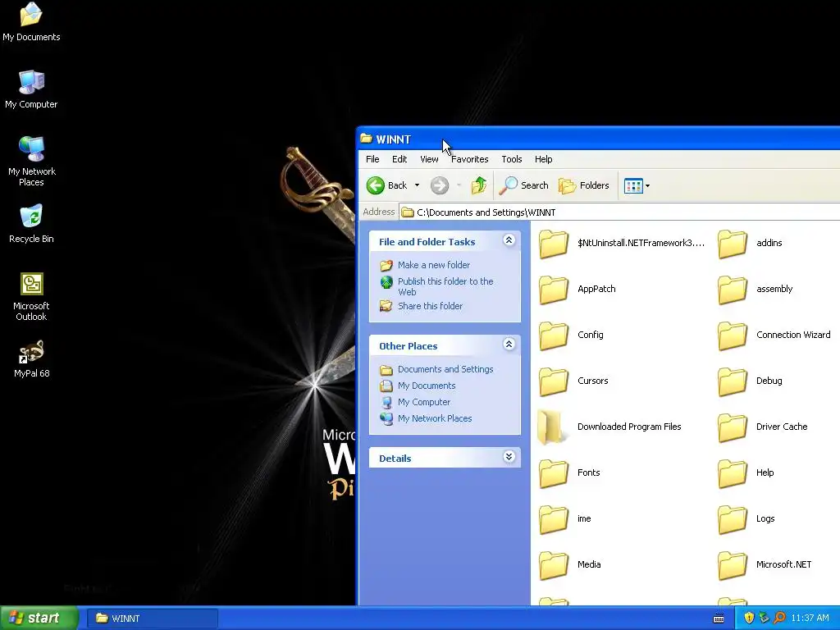The height and width of the screenshot is (630, 840).
Task: Toggle the Folders pane
Action: click(584, 185)
